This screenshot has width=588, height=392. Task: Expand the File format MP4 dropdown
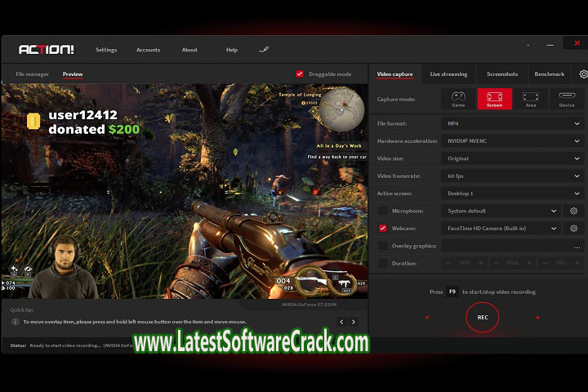coord(512,123)
